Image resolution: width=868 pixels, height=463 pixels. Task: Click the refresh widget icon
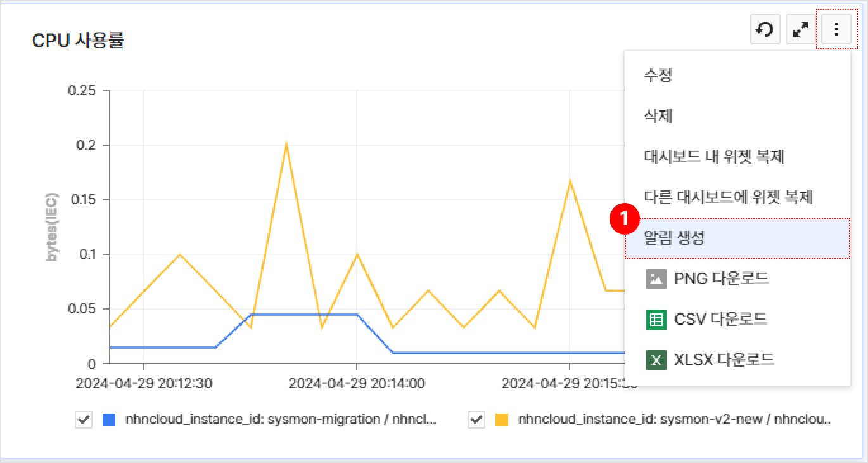tap(765, 30)
